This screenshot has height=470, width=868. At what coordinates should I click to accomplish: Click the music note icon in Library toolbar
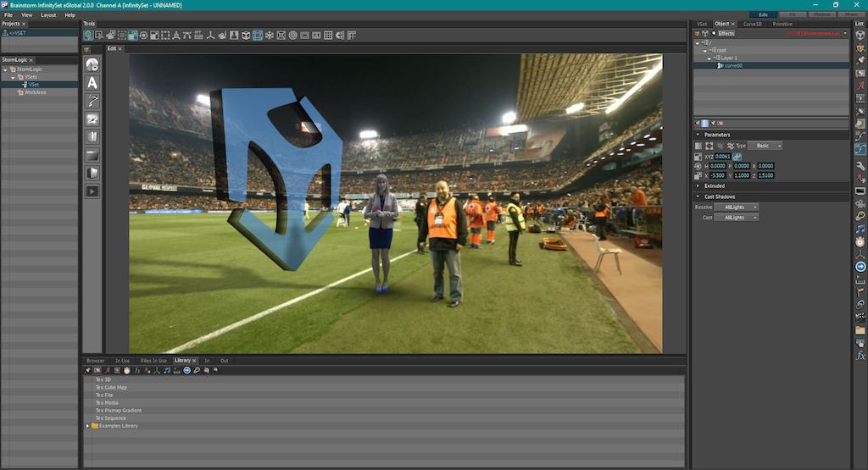point(166,370)
